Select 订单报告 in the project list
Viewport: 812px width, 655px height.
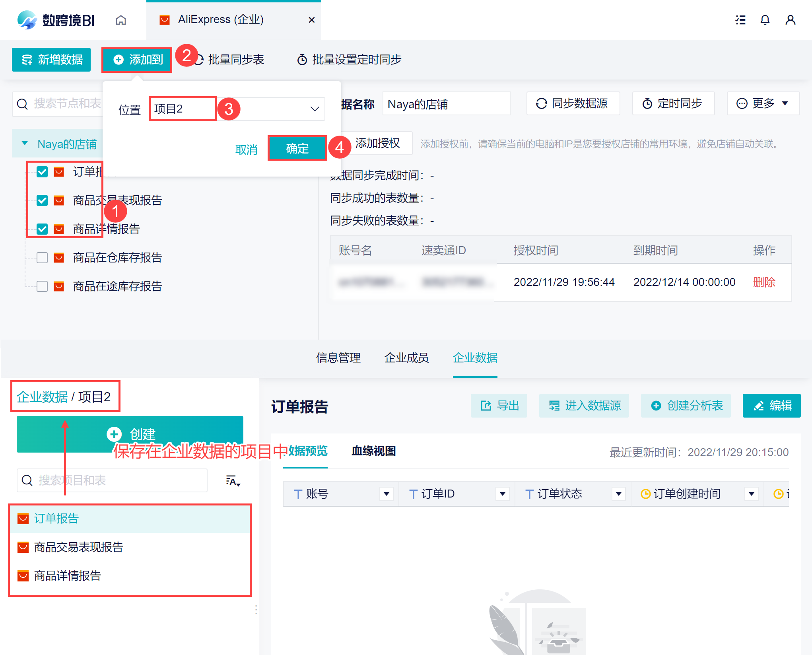pos(130,518)
